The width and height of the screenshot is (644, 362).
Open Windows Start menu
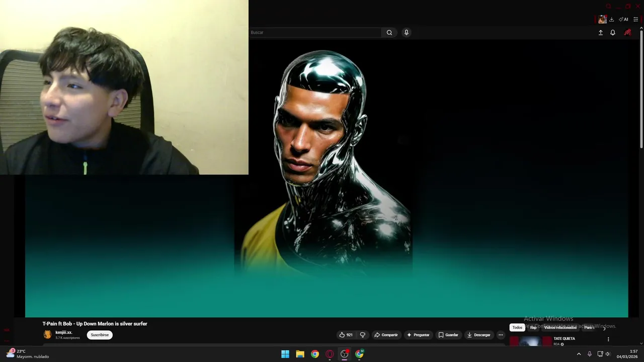coord(285,354)
